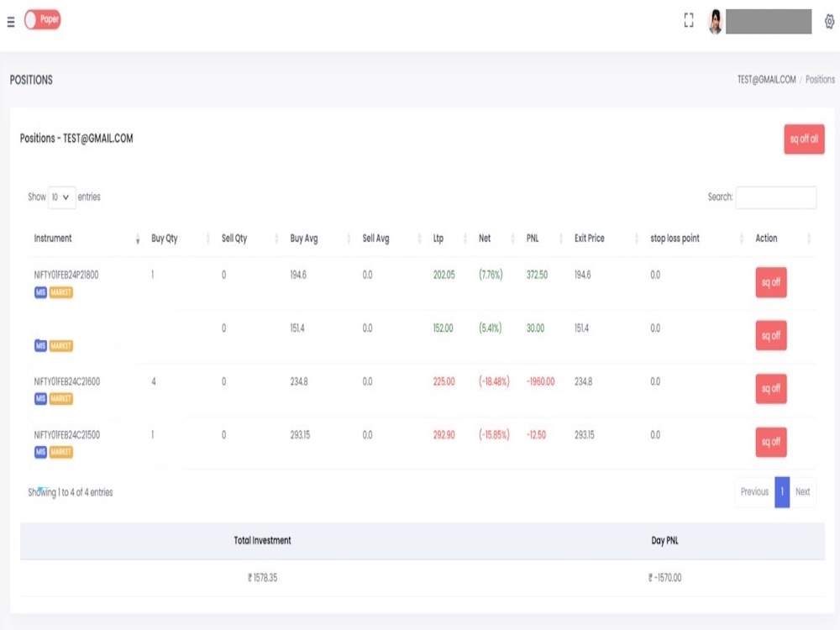840x630 pixels.
Task: Click MIS badge under NIFTY01FEB24P21800
Action: pyautogui.click(x=40, y=292)
